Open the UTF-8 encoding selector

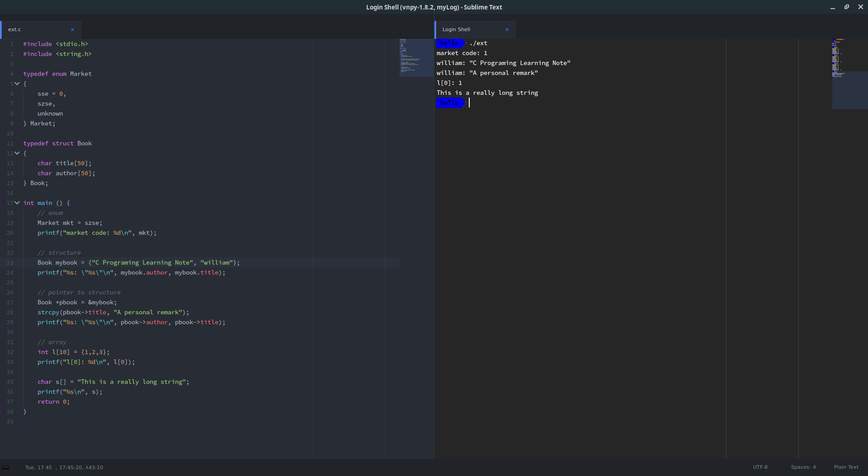click(x=760, y=467)
